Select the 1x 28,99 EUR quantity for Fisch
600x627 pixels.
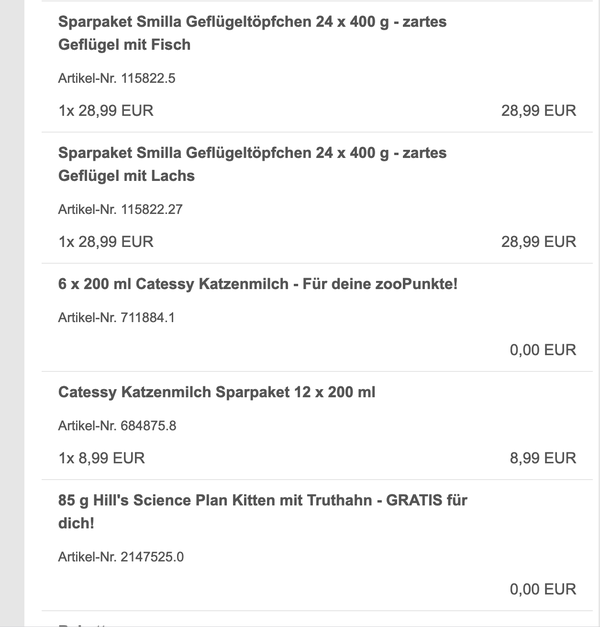click(106, 111)
